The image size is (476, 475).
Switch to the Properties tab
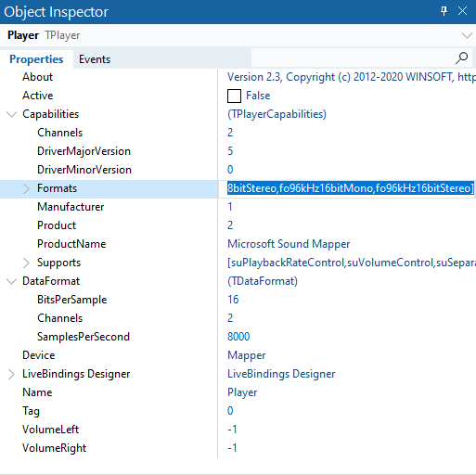point(36,59)
